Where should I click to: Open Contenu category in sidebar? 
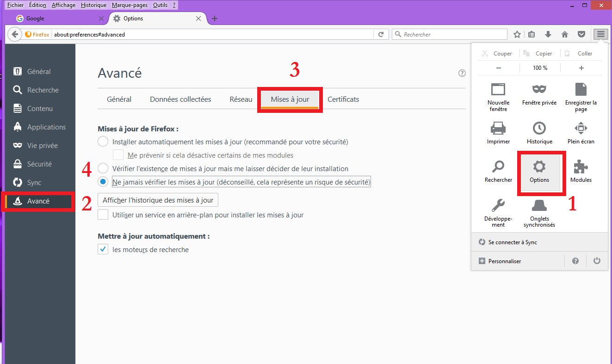point(40,109)
